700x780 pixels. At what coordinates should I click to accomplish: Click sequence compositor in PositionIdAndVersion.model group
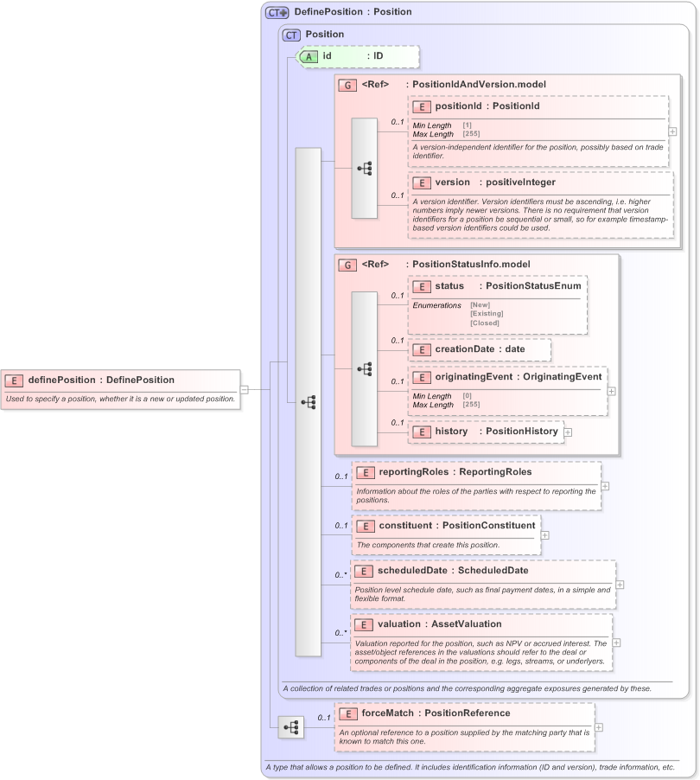tap(365, 168)
